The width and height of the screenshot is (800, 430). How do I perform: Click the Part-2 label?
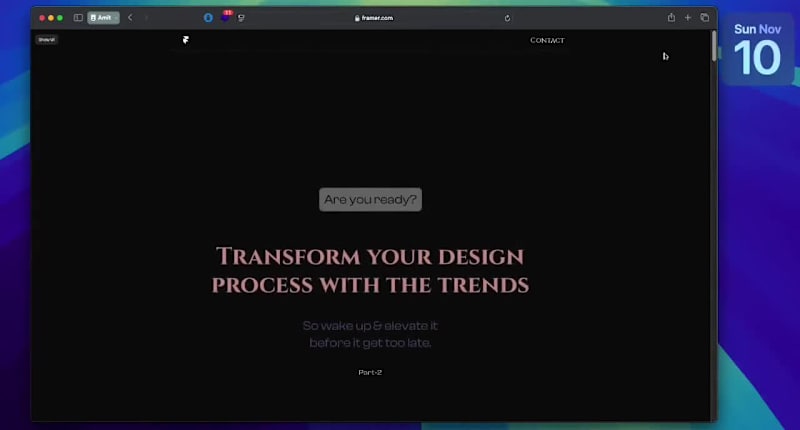[370, 372]
